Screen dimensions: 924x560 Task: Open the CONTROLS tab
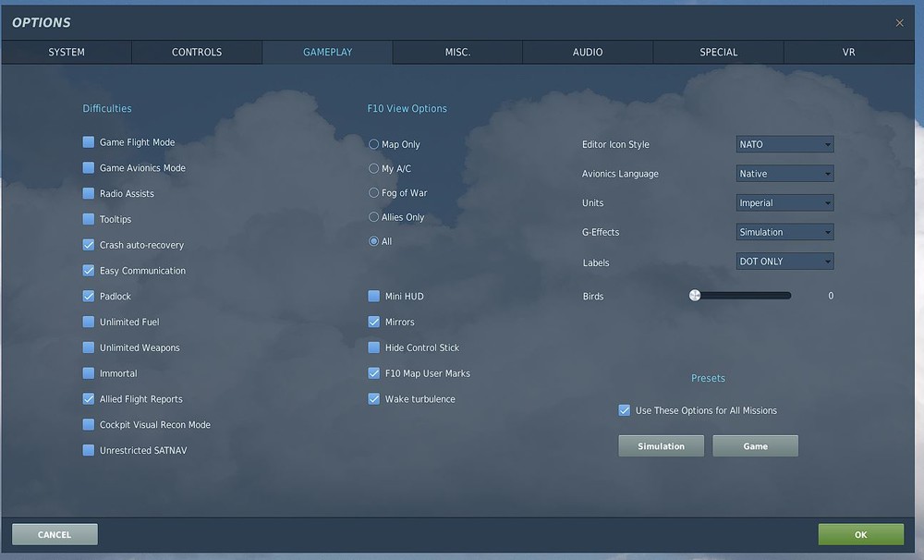point(197,52)
